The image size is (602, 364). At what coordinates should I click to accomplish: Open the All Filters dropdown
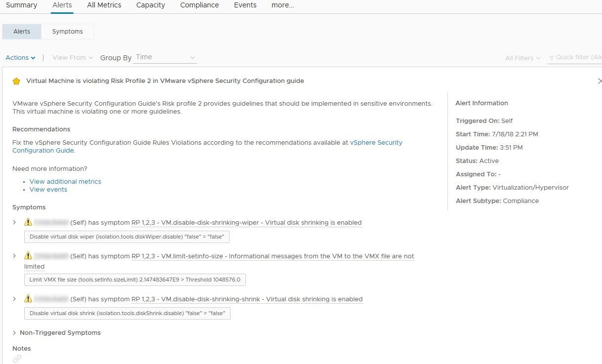pos(522,58)
